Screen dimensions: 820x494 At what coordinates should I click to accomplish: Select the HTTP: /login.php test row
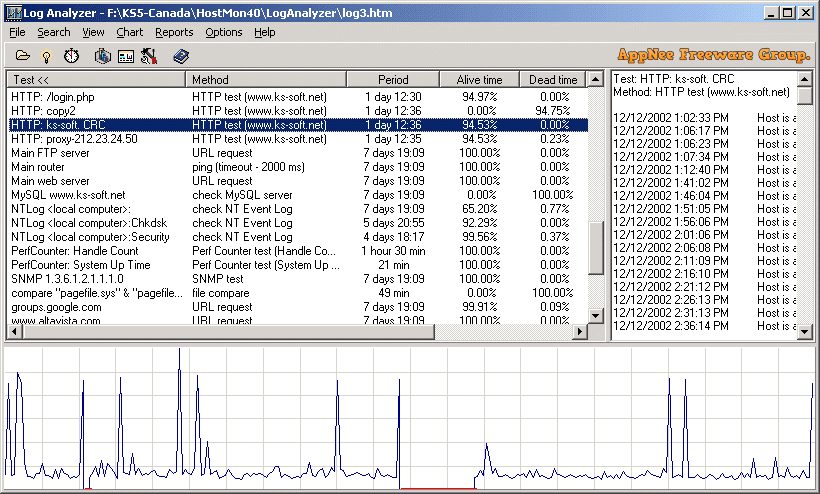point(298,97)
